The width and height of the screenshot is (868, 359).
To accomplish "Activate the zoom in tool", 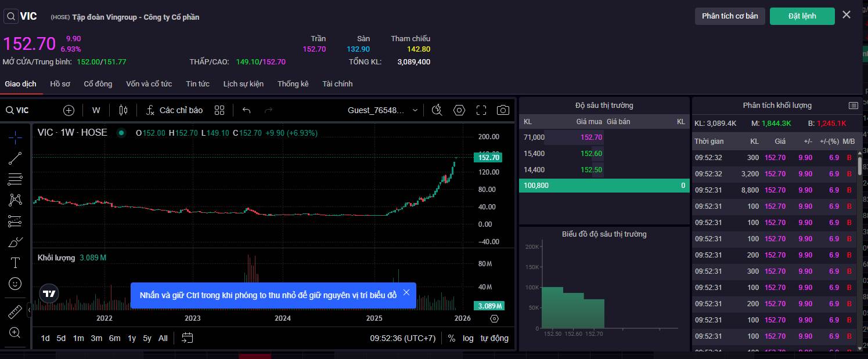I will pos(16,333).
